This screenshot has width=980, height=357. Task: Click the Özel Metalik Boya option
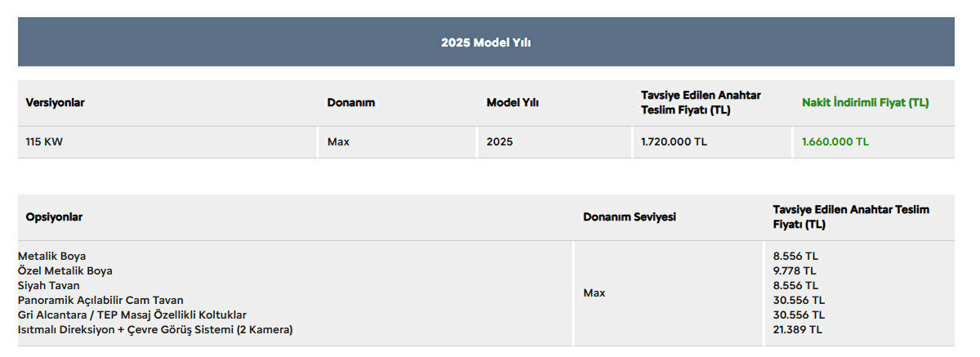point(65,270)
